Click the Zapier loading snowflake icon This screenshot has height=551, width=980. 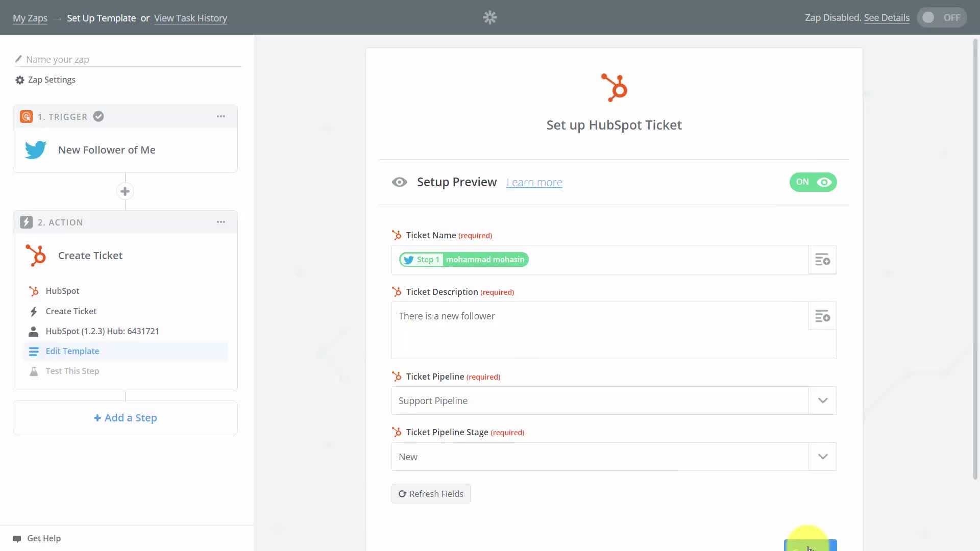[x=489, y=17]
